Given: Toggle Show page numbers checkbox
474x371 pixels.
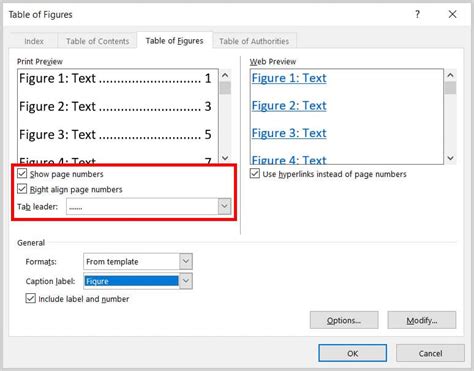Looking at the screenshot, I should [22, 174].
